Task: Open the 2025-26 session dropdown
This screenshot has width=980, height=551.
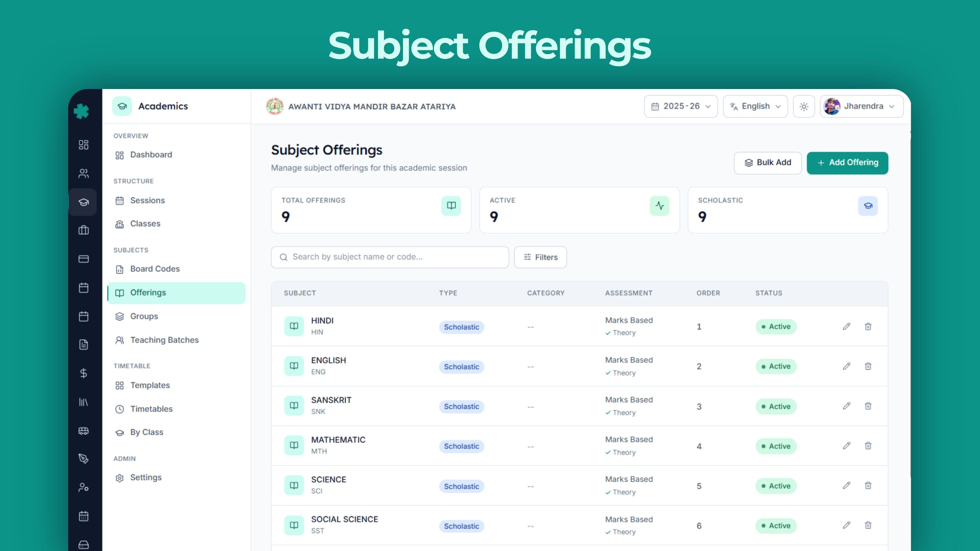Action: (681, 106)
